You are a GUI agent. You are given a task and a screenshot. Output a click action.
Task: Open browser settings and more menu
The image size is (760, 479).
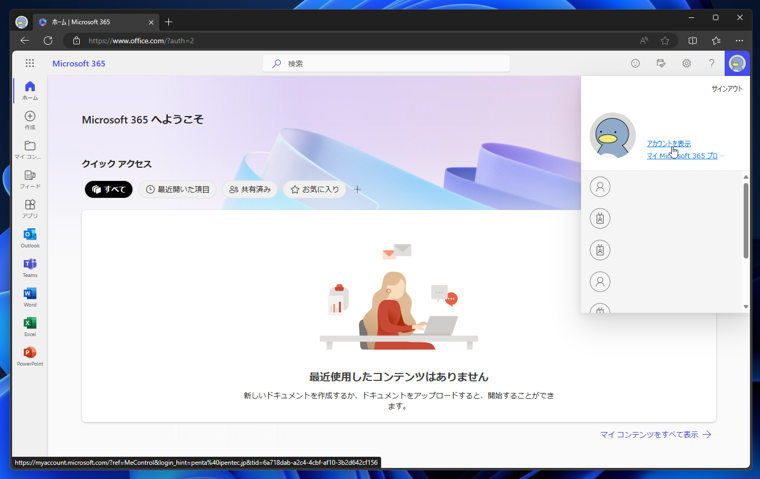[x=739, y=41]
